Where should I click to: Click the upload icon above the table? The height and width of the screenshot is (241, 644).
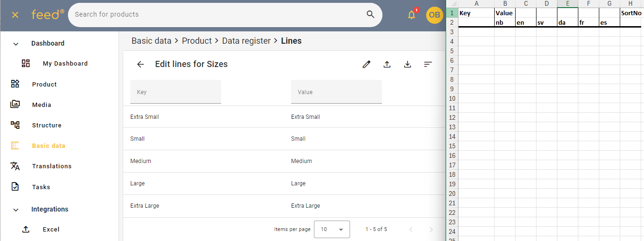click(x=387, y=64)
